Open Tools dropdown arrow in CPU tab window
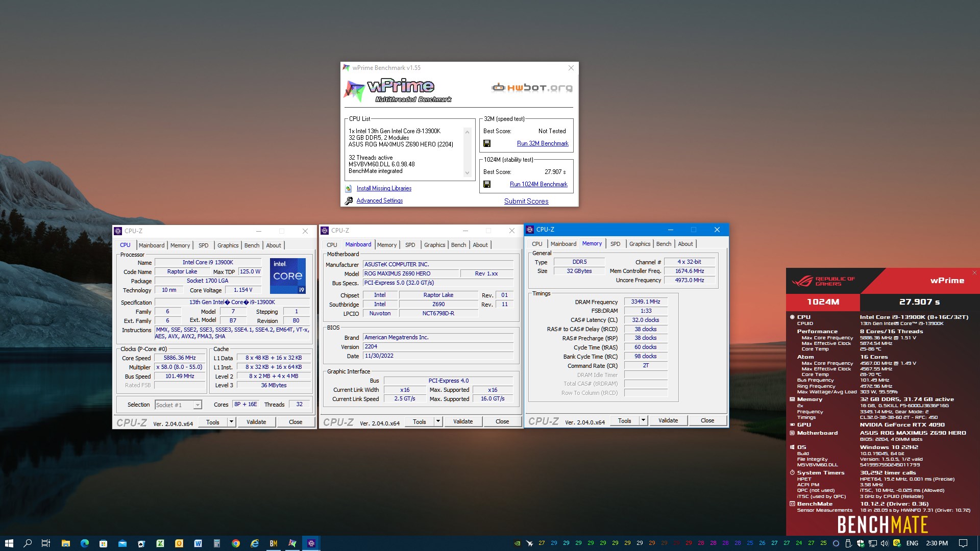 pos(231,422)
